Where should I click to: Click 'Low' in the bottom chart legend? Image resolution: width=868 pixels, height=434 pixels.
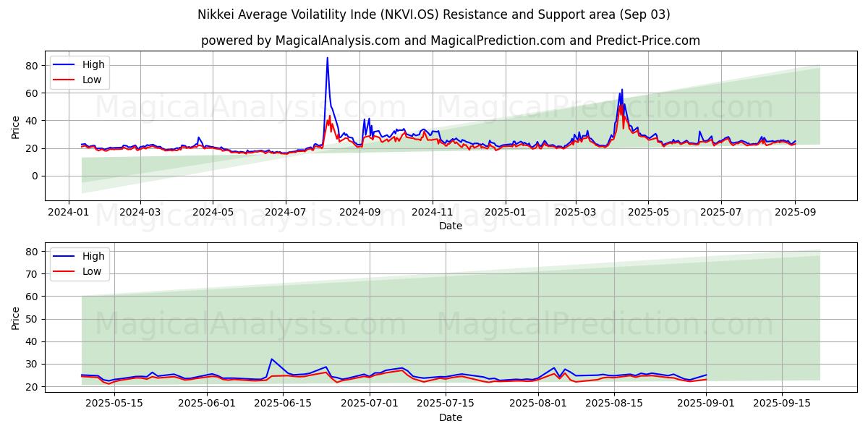point(92,271)
